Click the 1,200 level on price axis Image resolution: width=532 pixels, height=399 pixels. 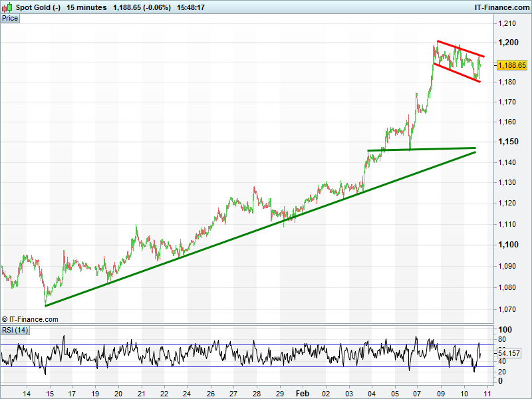(507, 43)
